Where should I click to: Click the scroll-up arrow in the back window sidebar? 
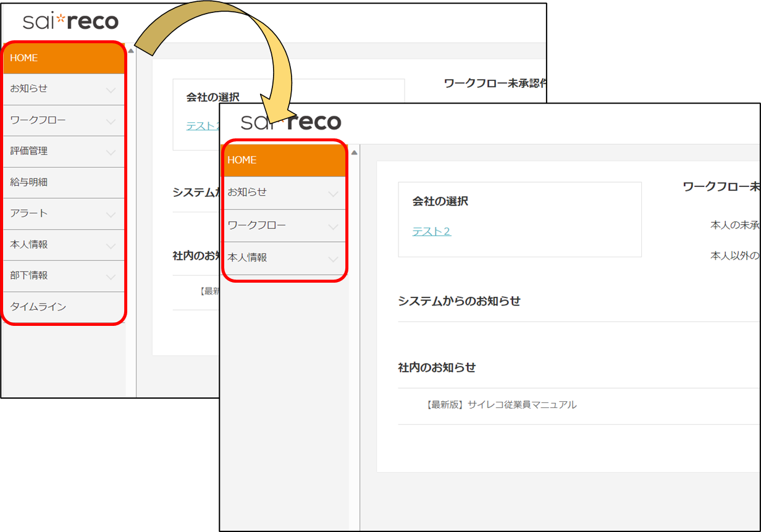130,51
